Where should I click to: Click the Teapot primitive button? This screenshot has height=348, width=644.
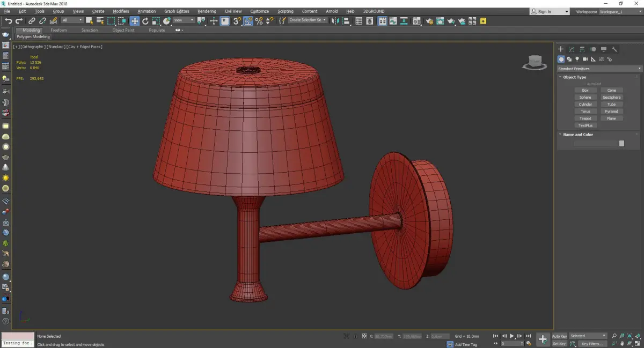click(586, 119)
